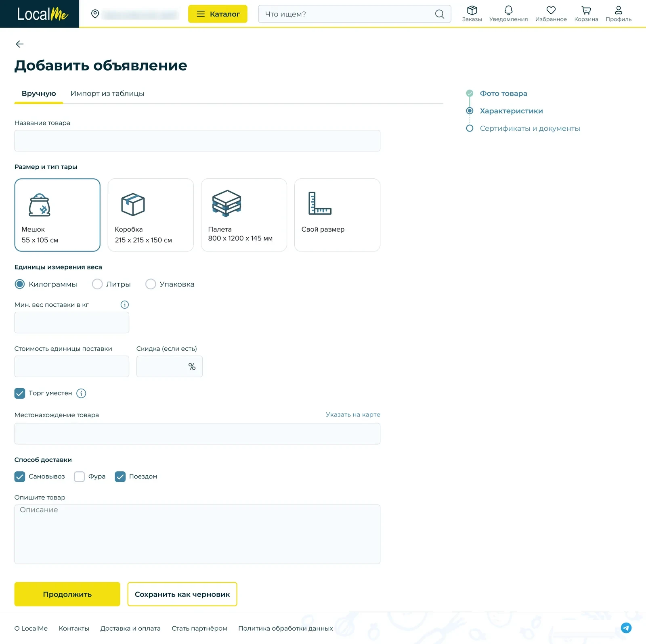Click info icon next to Мин. вес поставки

pos(125,305)
